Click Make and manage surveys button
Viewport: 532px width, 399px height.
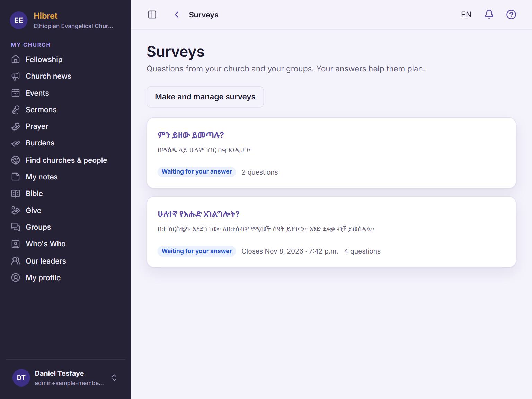(x=205, y=97)
